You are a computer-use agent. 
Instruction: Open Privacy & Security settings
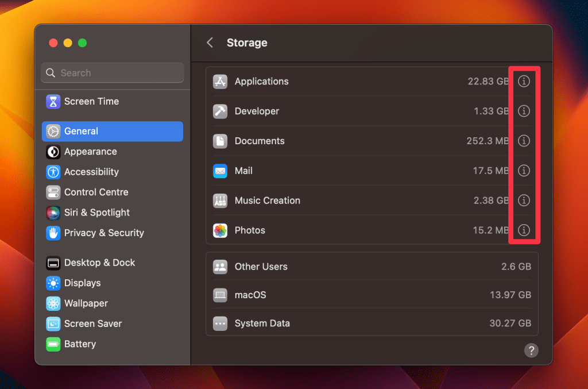(x=103, y=233)
